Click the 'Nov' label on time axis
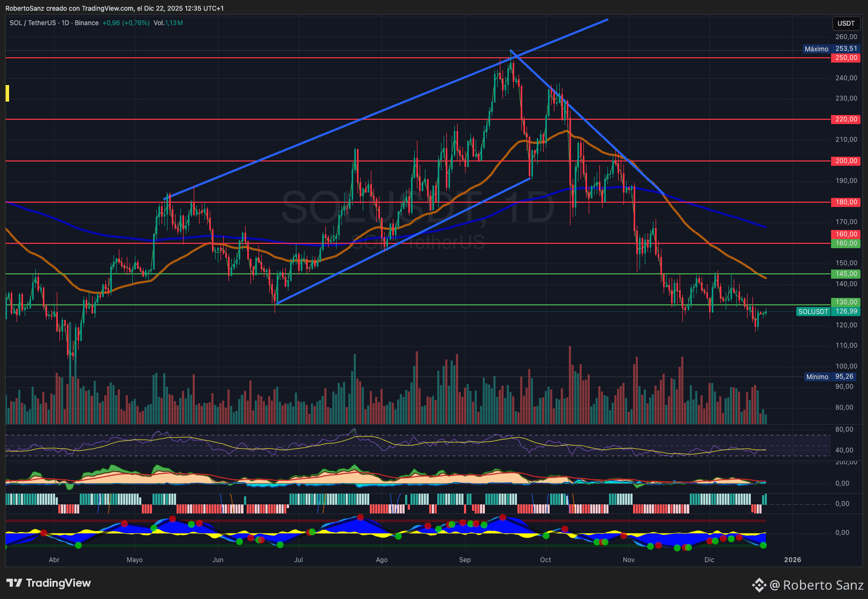This screenshot has width=868, height=599. [x=628, y=560]
